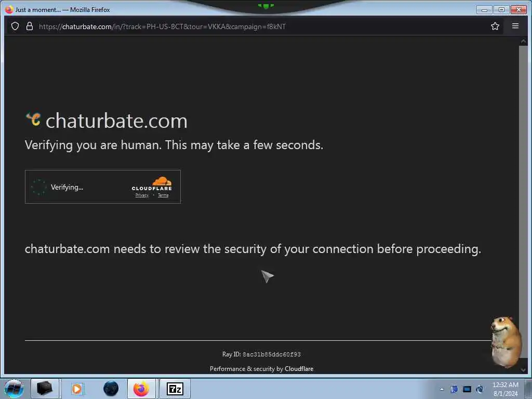Open Cloudflare Terms link

(163, 195)
